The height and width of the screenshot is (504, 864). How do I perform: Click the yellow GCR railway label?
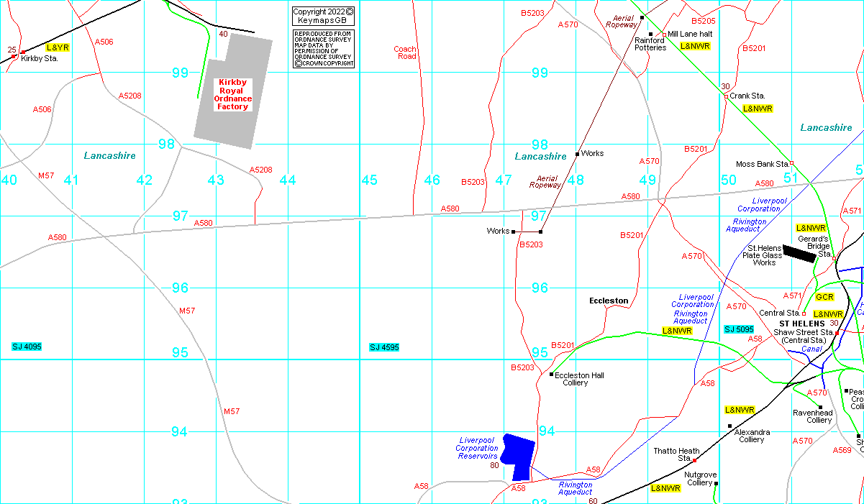click(824, 297)
